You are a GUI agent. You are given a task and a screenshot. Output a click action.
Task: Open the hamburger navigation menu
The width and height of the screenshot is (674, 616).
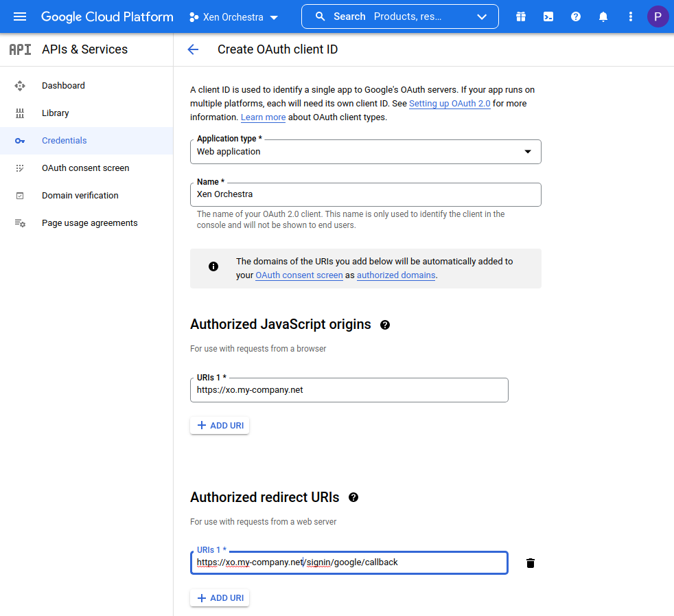19,16
